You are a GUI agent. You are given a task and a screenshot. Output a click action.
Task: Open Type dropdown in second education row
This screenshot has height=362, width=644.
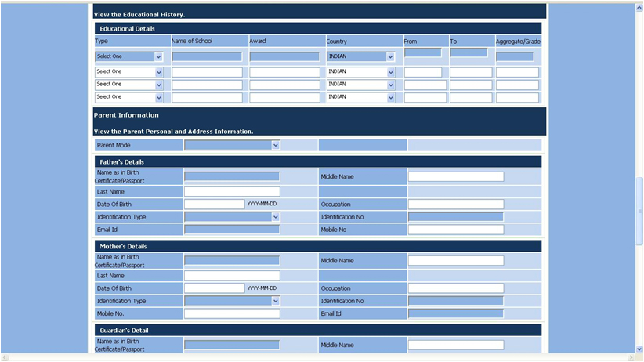(x=129, y=72)
